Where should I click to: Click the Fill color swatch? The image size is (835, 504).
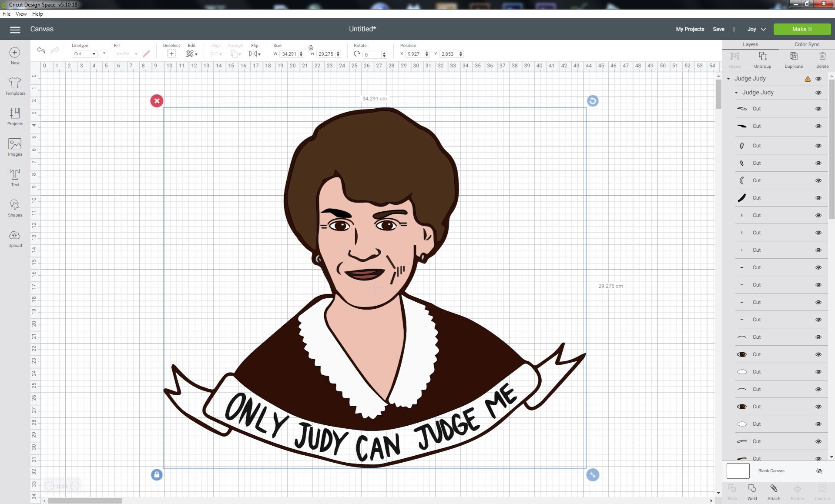coord(146,53)
